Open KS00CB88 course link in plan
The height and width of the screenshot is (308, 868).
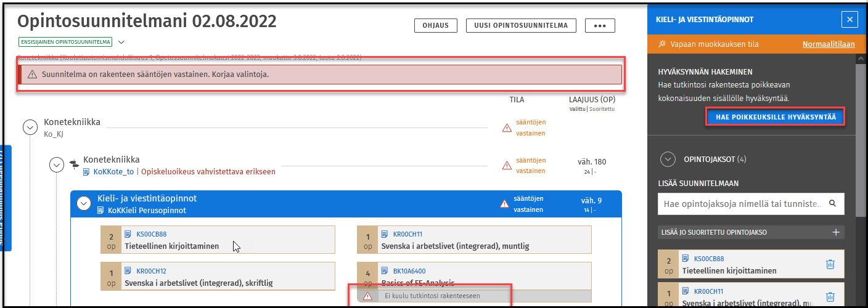(151, 234)
